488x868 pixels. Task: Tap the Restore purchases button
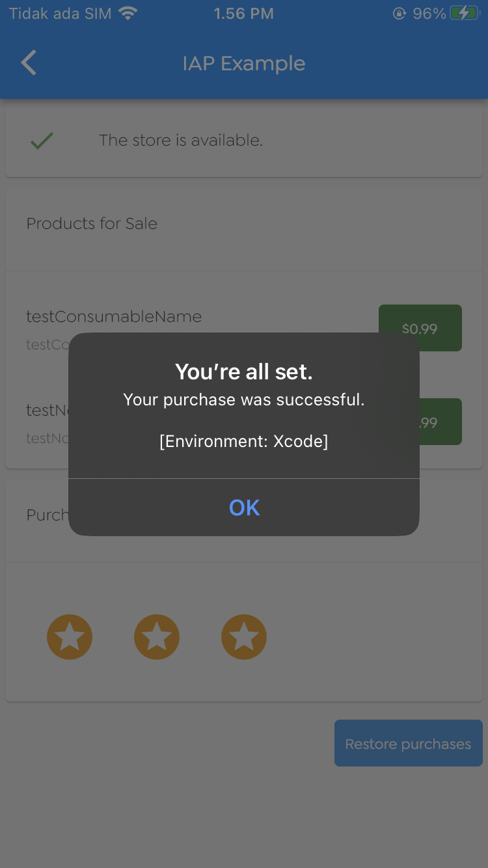pyautogui.click(x=408, y=743)
